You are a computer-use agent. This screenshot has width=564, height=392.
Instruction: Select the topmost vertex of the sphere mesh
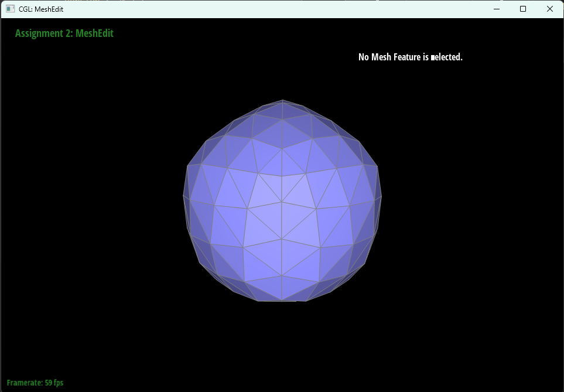pyautogui.click(x=282, y=100)
